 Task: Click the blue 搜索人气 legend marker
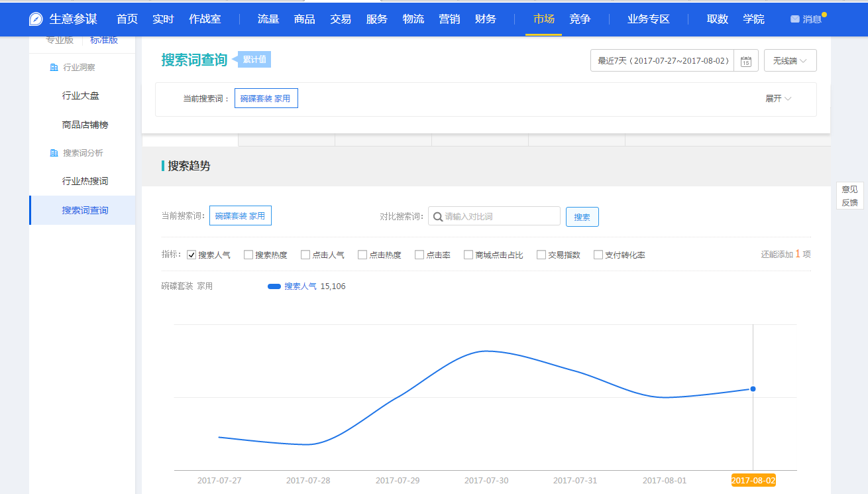[x=274, y=286]
